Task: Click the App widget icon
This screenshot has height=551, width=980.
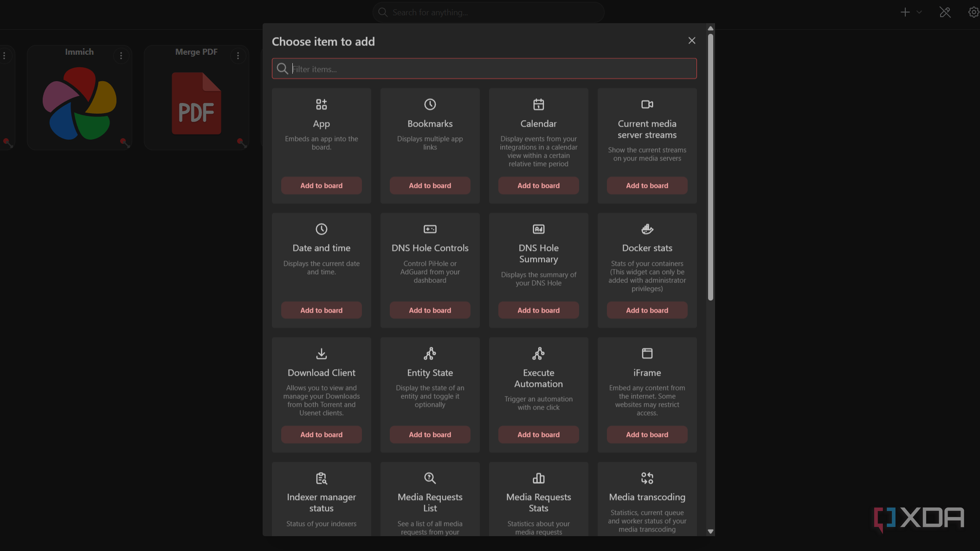Action: pos(321,104)
